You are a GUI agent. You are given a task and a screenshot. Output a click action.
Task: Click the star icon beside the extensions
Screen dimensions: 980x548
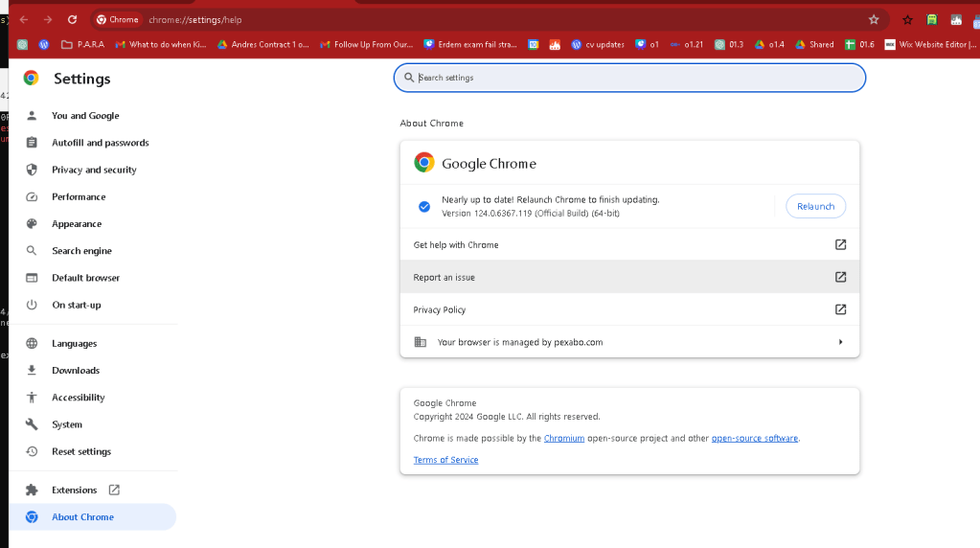click(907, 20)
